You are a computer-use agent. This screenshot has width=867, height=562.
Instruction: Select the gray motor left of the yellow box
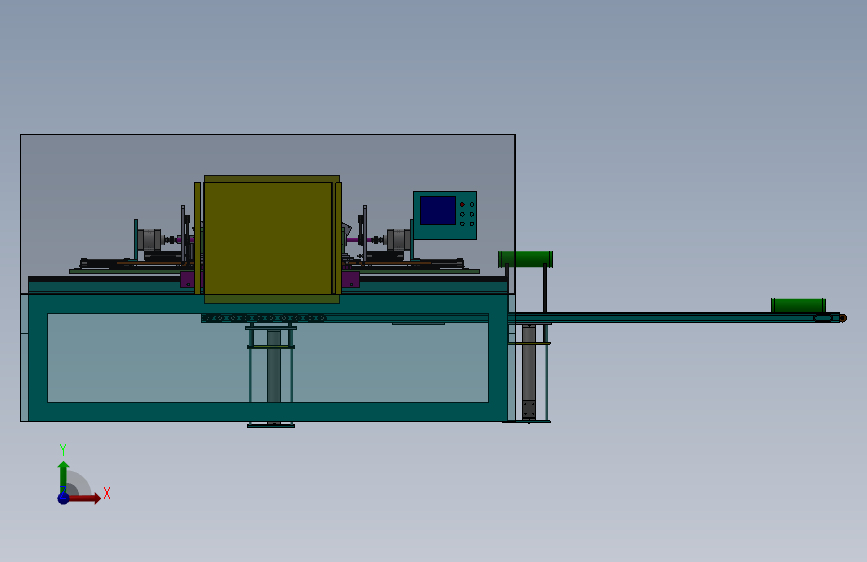tap(149, 240)
